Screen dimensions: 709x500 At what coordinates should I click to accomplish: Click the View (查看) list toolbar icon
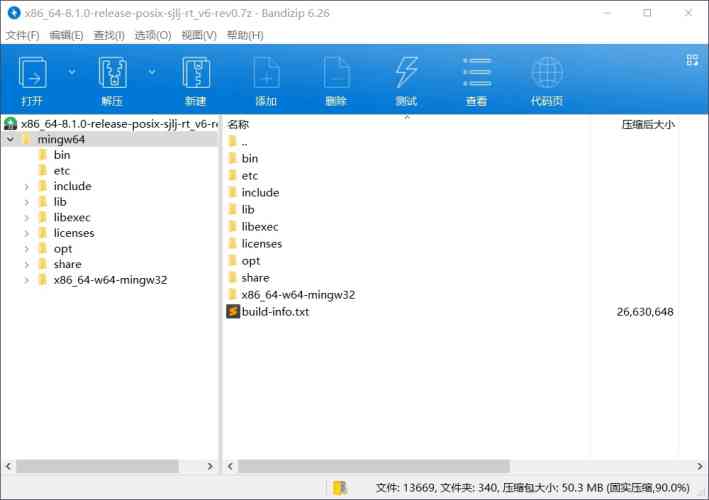click(477, 72)
